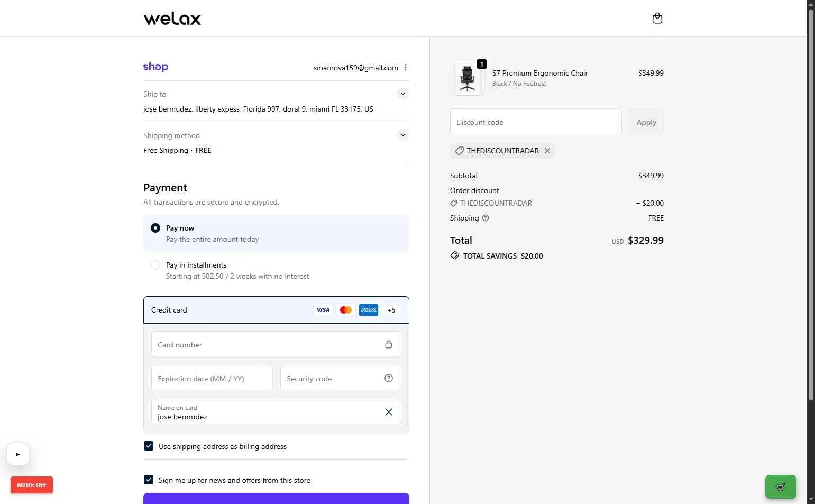
Task: Click the Shop Pay logo
Action: pos(155,67)
